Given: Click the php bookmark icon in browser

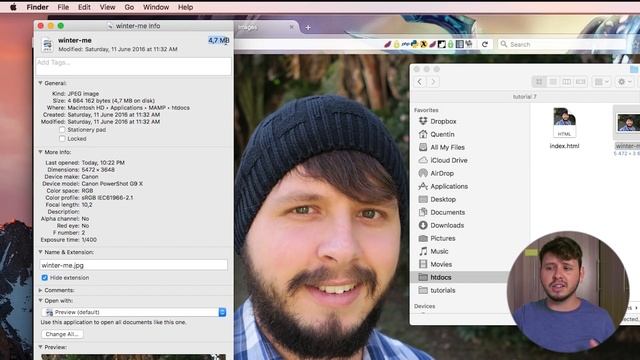Looking at the screenshot, I should tap(405, 44).
